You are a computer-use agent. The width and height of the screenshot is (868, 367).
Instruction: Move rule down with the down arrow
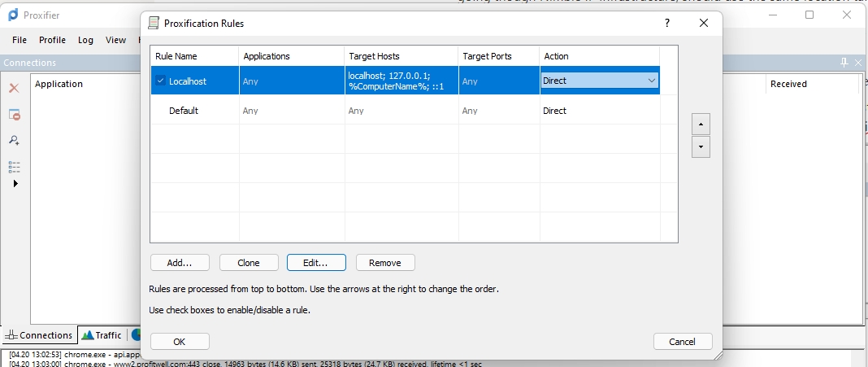[x=700, y=147]
